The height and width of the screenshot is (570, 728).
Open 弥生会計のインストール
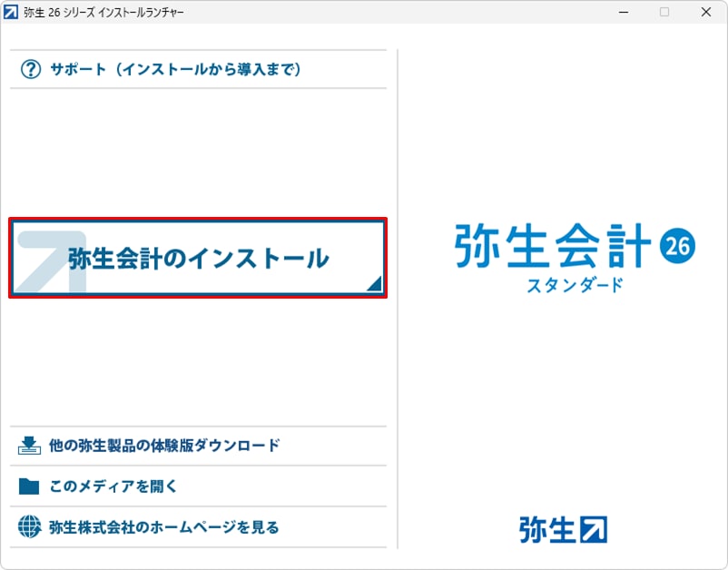(198, 257)
